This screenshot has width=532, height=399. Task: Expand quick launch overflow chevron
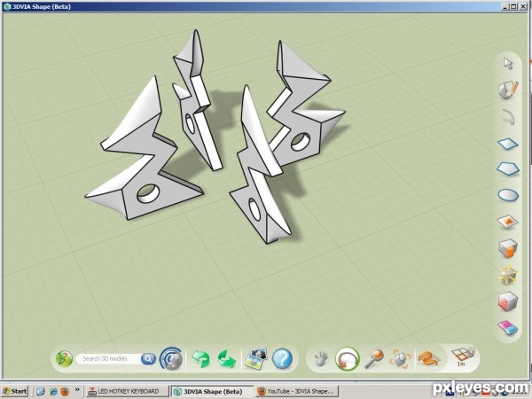coord(77,389)
